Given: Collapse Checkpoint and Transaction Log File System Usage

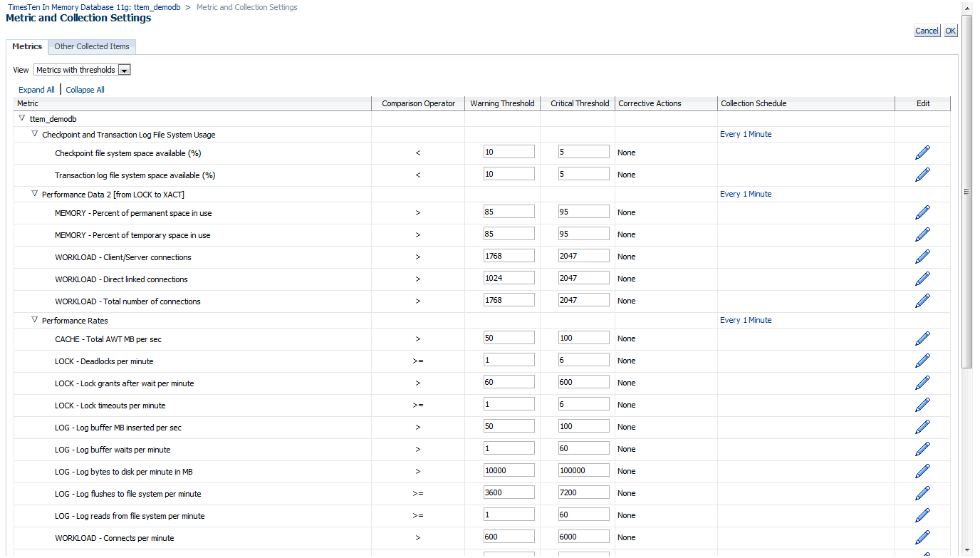Looking at the screenshot, I should pyautogui.click(x=35, y=134).
